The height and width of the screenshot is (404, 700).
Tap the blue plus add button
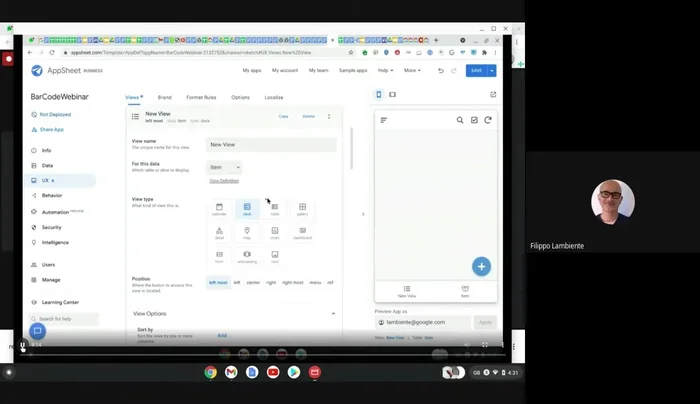481,266
